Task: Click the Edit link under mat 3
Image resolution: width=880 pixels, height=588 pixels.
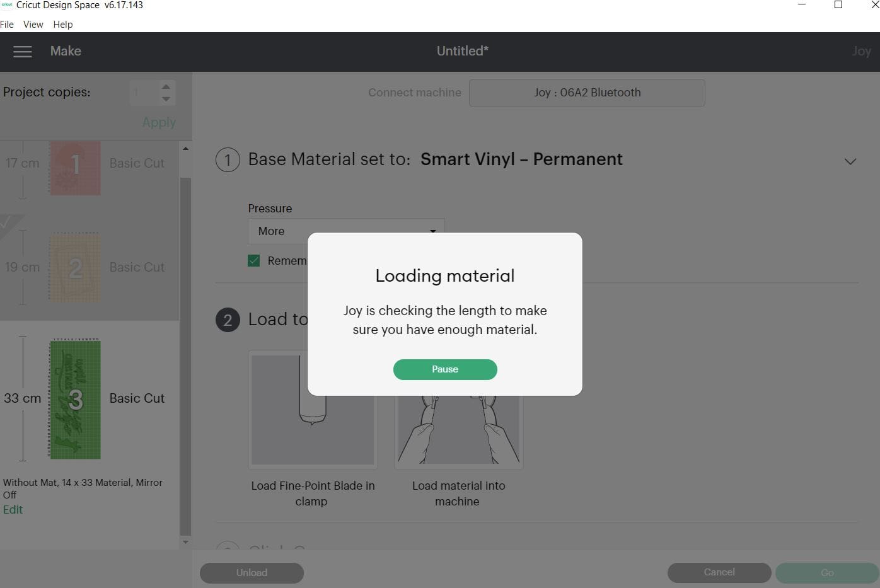Action: pos(13,510)
